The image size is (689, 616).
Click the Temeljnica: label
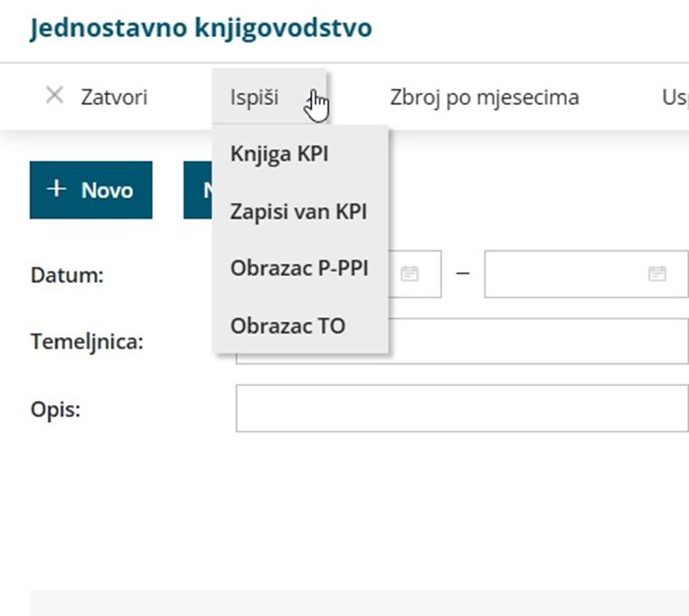[x=87, y=342]
